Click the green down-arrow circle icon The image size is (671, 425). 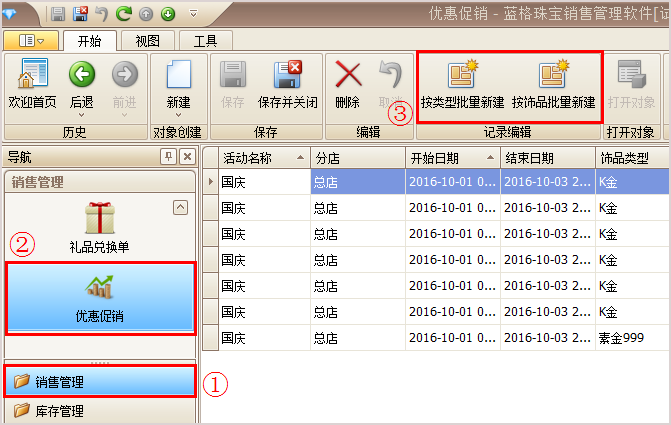[168, 15]
